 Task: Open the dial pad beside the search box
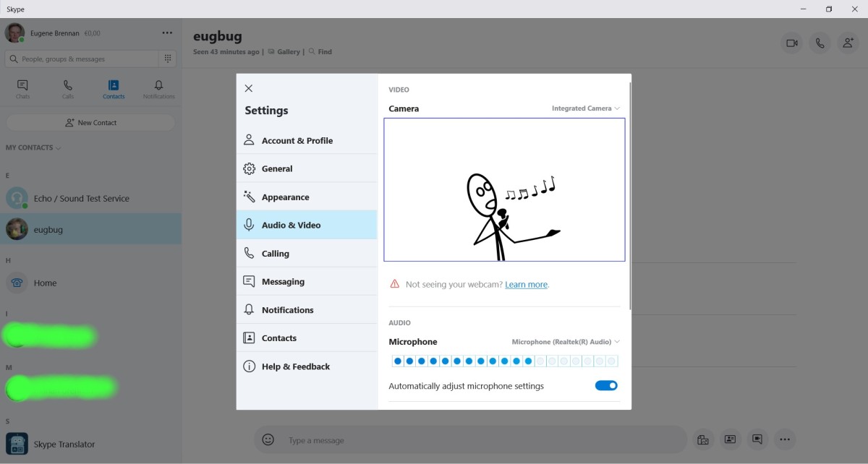point(168,59)
